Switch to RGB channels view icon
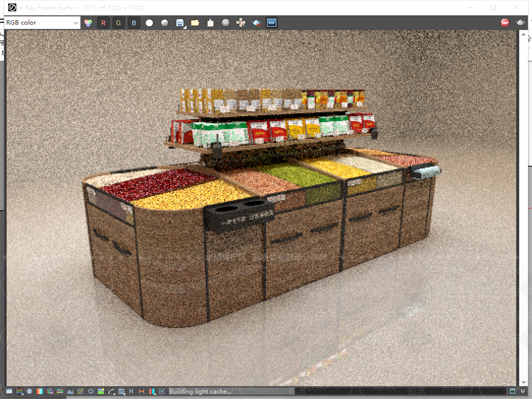 [x=88, y=23]
